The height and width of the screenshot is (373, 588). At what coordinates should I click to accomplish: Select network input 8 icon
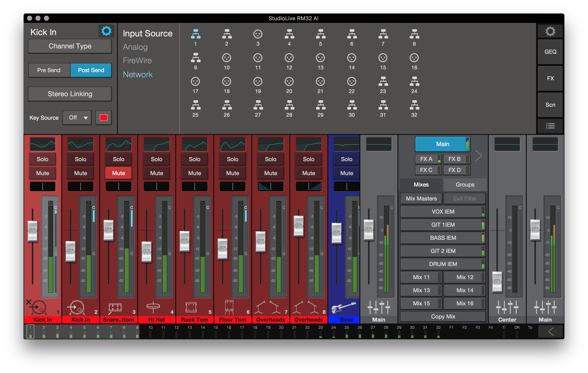click(x=414, y=34)
